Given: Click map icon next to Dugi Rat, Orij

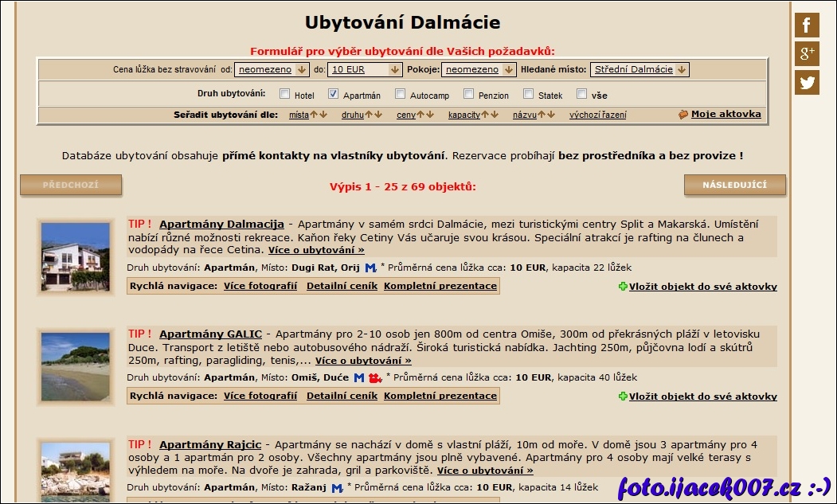Looking at the screenshot, I should (x=370, y=268).
